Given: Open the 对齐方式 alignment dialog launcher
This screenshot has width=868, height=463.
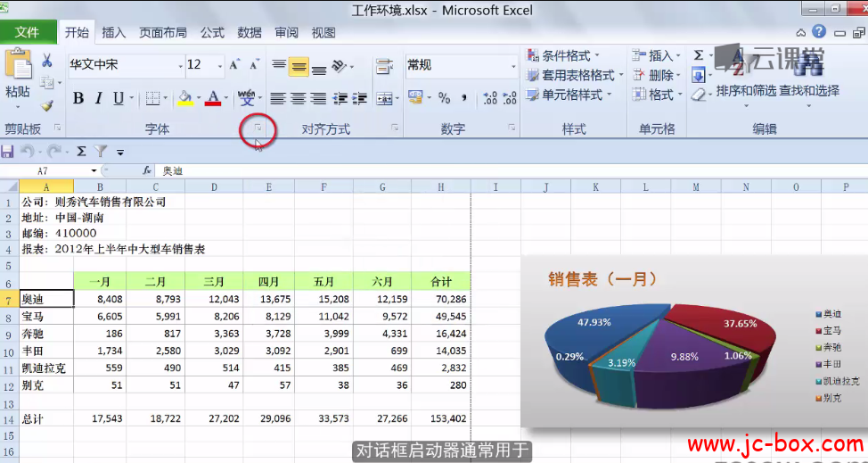Looking at the screenshot, I should 395,128.
